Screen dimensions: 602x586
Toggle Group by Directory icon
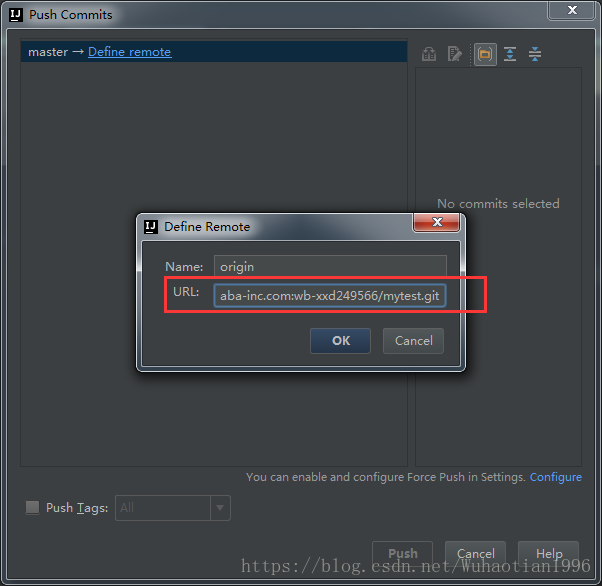[485, 54]
